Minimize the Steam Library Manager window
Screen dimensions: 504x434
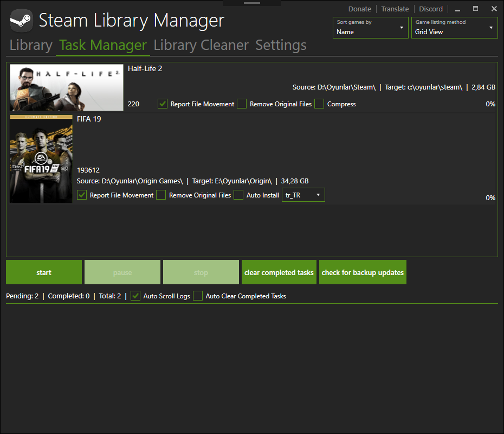pos(458,9)
